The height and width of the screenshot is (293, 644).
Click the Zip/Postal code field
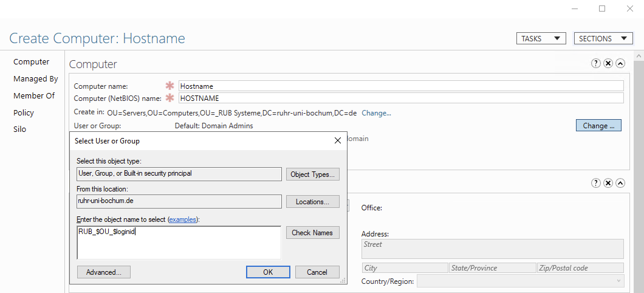[x=580, y=268]
